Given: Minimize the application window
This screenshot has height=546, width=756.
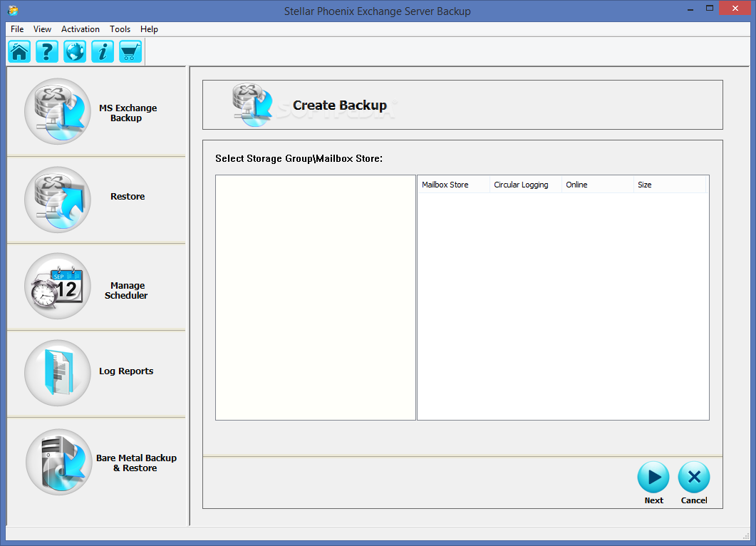Looking at the screenshot, I should [x=690, y=9].
